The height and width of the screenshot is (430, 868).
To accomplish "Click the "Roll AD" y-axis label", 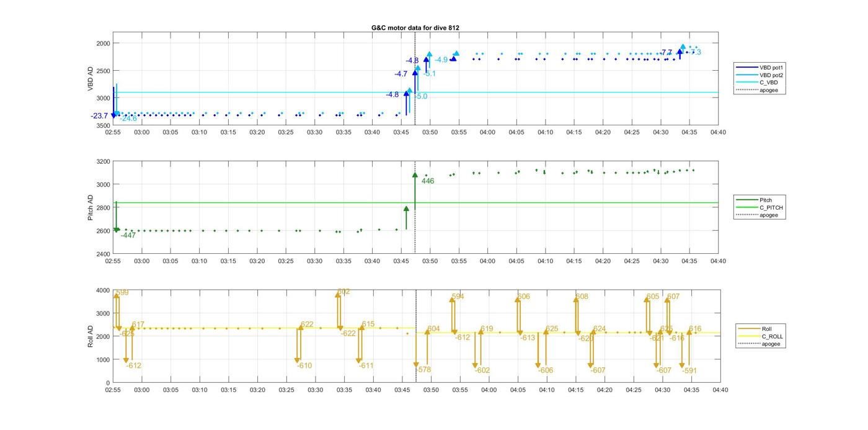I will (91, 336).
